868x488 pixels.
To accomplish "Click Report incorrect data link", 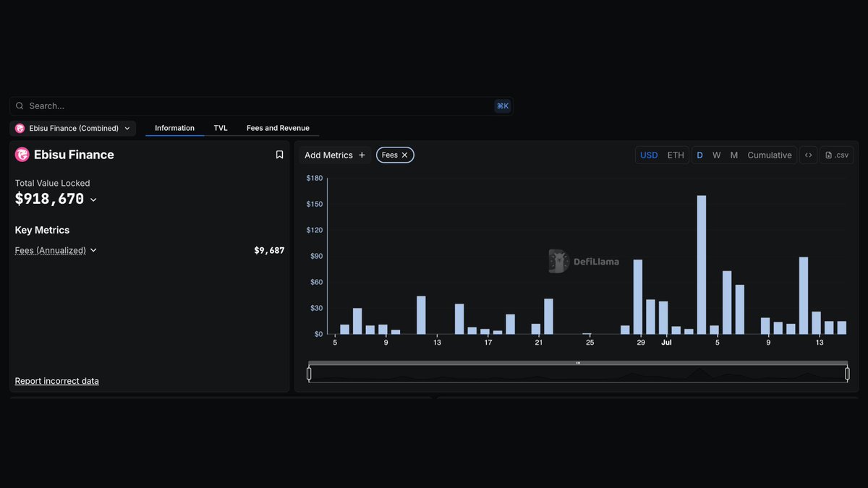I will click(x=57, y=381).
